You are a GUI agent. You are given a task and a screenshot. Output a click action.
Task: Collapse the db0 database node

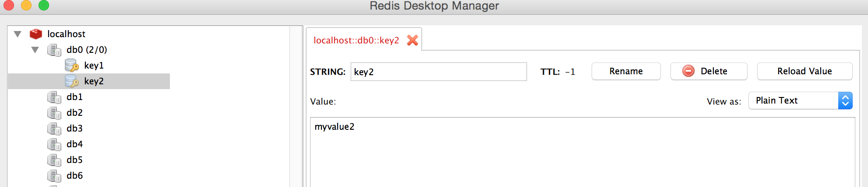(x=35, y=50)
